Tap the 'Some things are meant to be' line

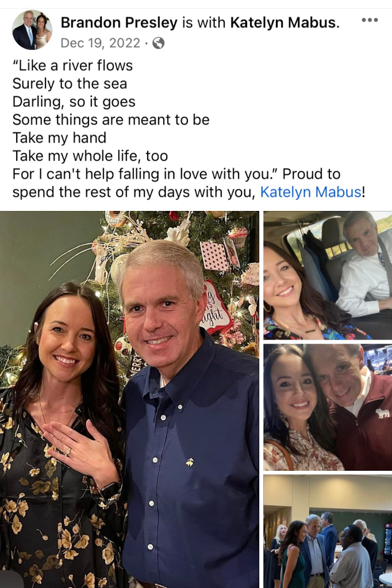111,120
